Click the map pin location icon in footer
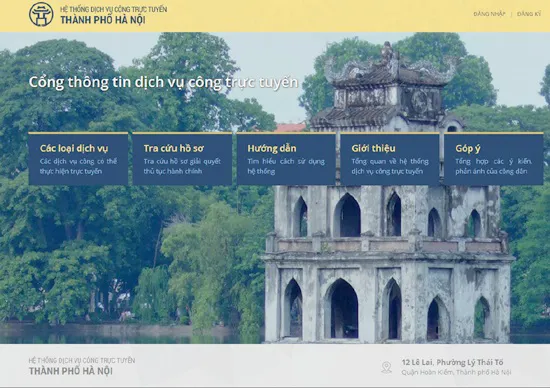Image resolution: width=550 pixels, height=388 pixels. click(x=386, y=367)
